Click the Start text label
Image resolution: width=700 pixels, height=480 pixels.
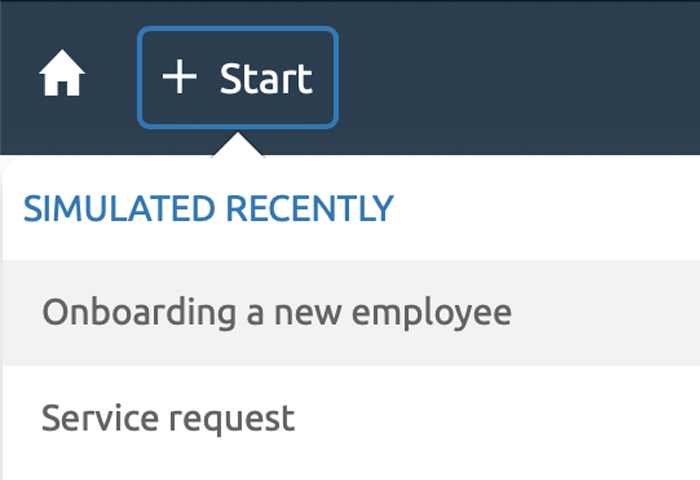point(266,78)
